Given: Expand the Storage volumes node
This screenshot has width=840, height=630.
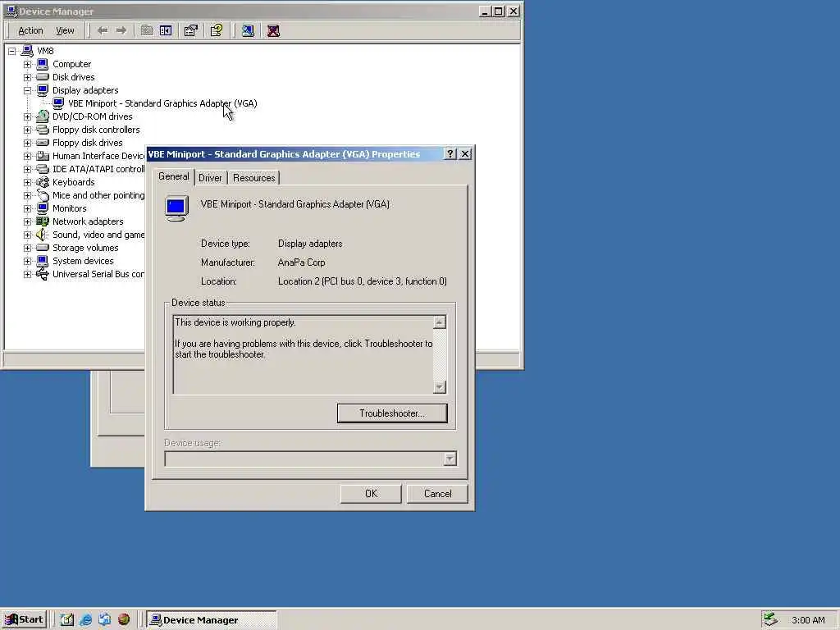Looking at the screenshot, I should point(27,248).
